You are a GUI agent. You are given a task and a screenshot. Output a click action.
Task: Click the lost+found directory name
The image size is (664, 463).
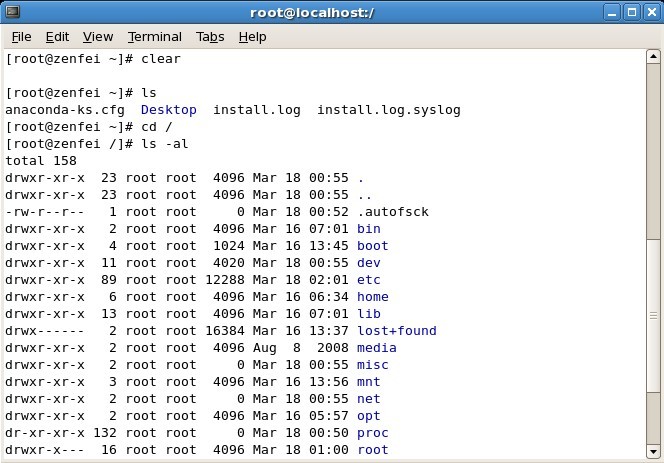click(x=397, y=330)
